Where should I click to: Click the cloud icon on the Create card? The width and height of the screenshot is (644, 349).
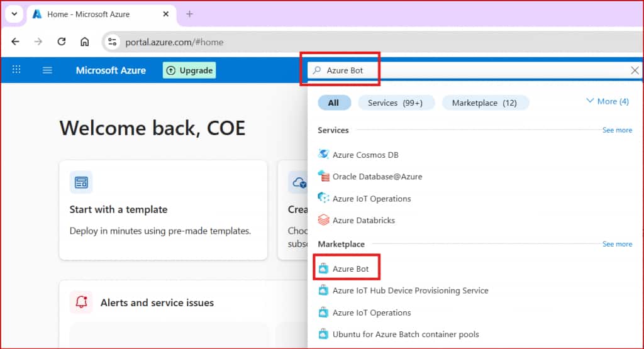299,182
